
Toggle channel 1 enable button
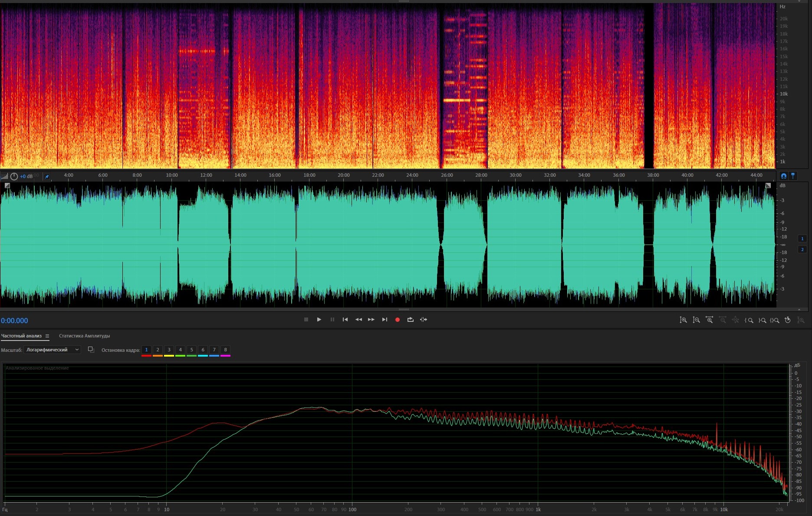(x=802, y=238)
